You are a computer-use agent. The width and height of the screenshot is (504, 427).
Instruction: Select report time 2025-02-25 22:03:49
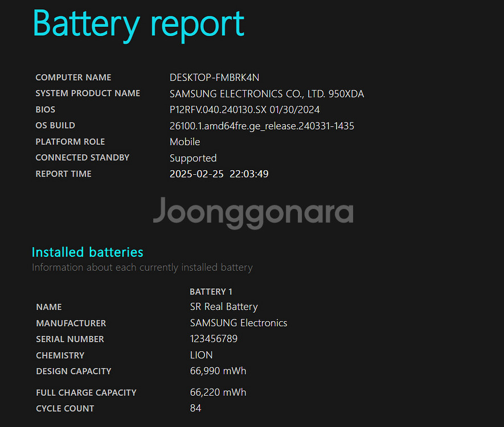[219, 174]
